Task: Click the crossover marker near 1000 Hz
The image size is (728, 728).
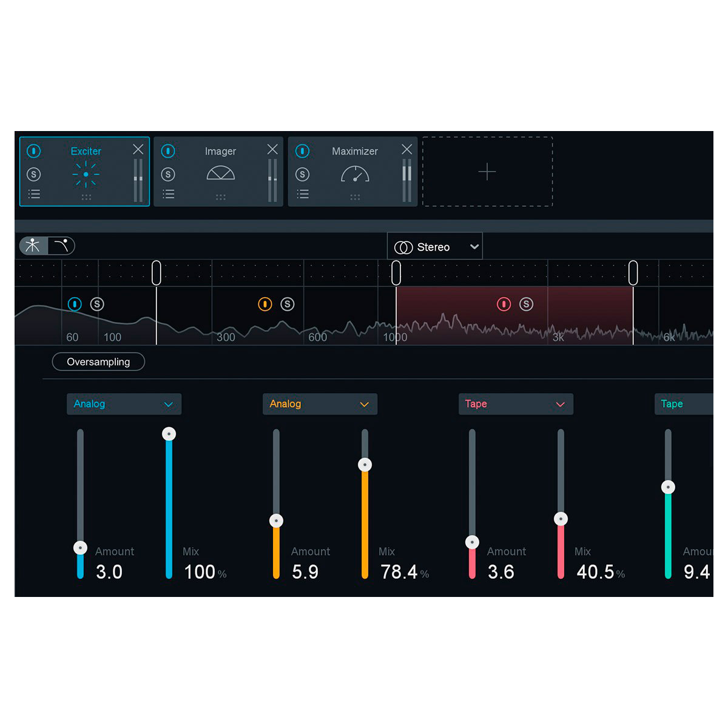Action: point(397,272)
